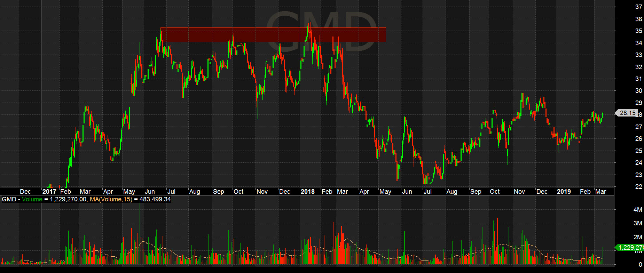The height and width of the screenshot is (273, 644).
Task: Click the 22 level on price axis
Action: point(638,187)
